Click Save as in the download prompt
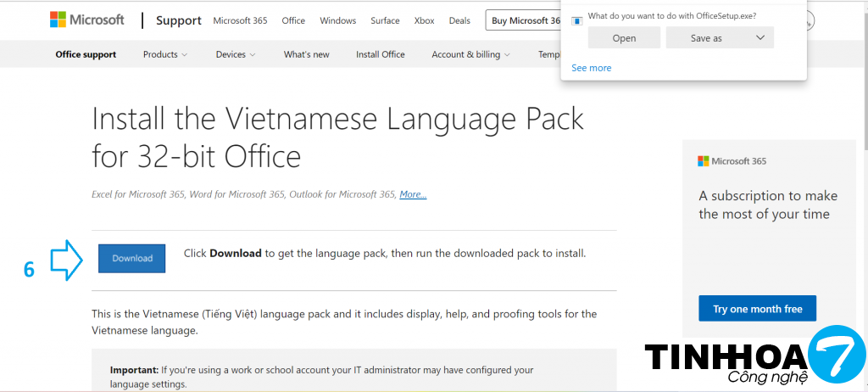This screenshot has height=392, width=868. point(706,38)
